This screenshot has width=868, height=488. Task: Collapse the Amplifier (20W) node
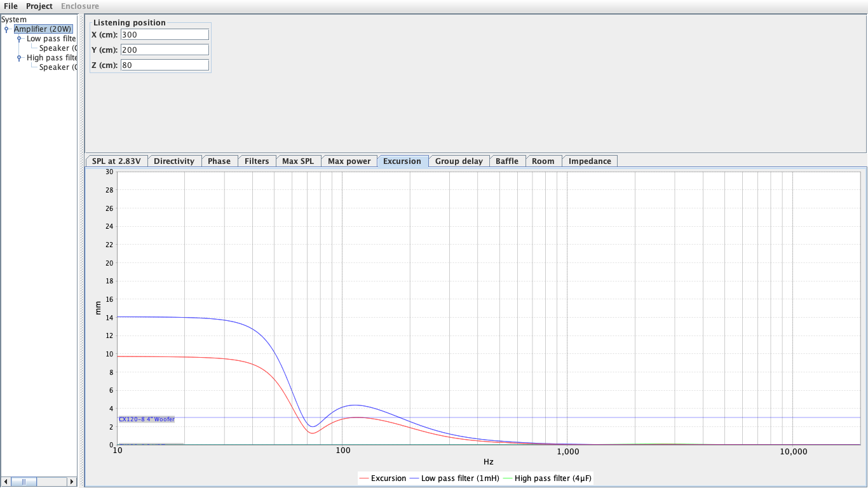click(6, 29)
